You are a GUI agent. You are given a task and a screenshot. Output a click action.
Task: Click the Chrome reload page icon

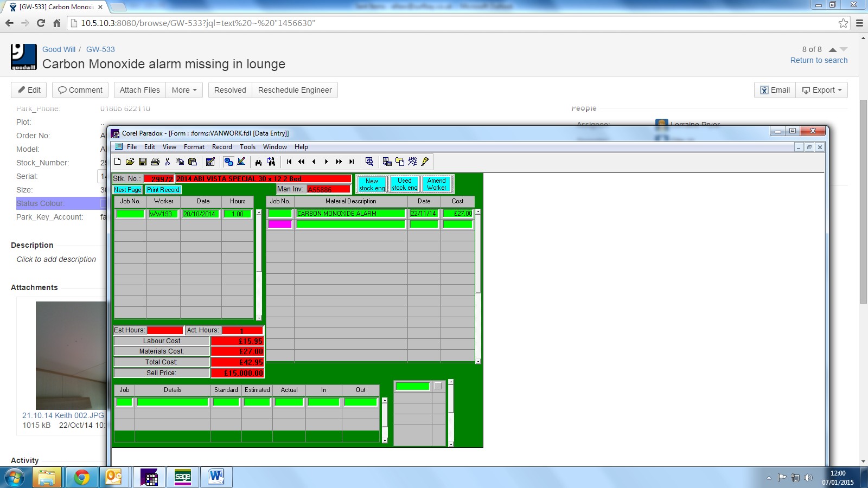41,23
